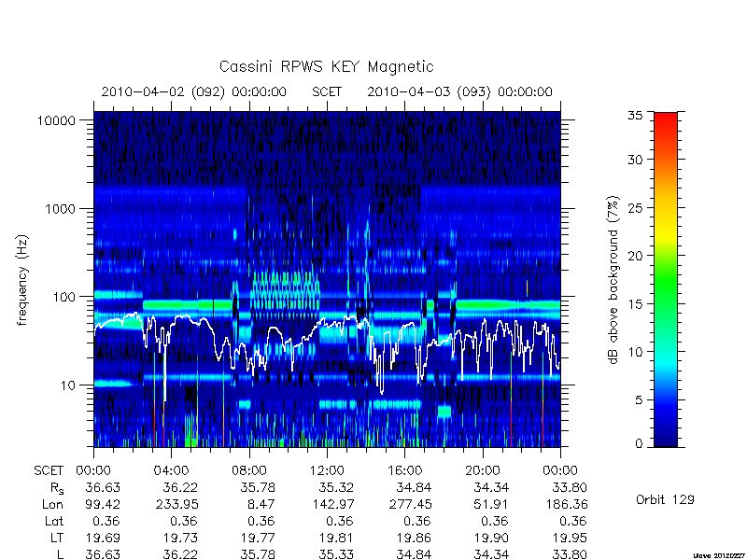This screenshot has width=747, height=560.
Task: Click the L value in the 20:00 column
Action: 491,554
